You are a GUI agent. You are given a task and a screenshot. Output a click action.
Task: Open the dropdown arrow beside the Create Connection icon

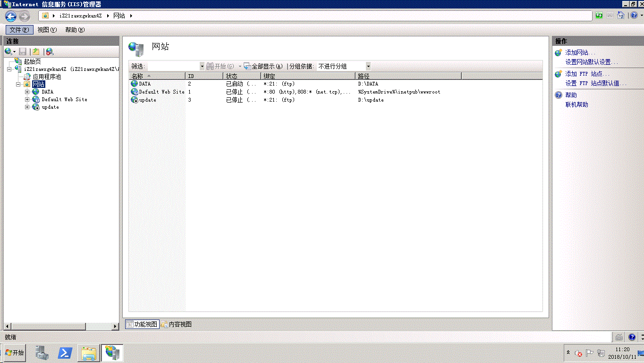tap(14, 52)
